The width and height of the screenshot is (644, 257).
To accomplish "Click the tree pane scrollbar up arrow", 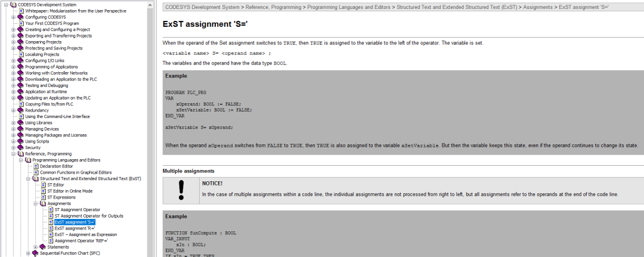I will point(150,4).
